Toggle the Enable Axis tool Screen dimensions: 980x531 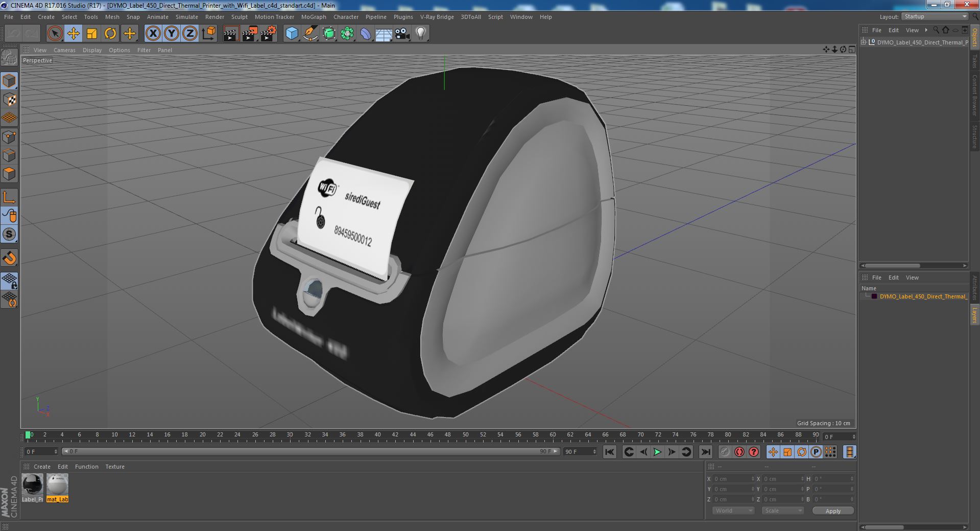click(9, 197)
